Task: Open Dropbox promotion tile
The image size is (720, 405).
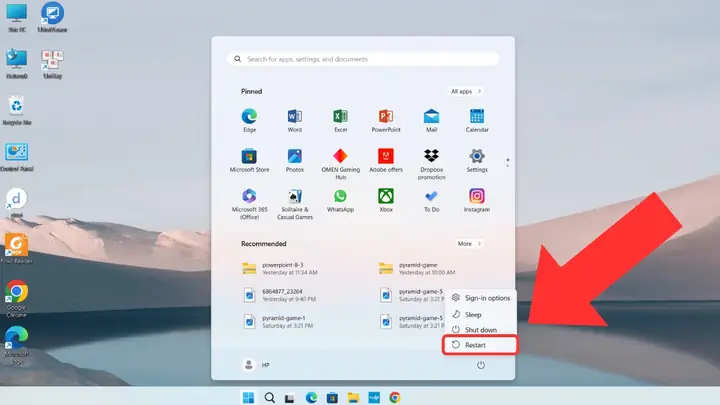Action: 431,164
